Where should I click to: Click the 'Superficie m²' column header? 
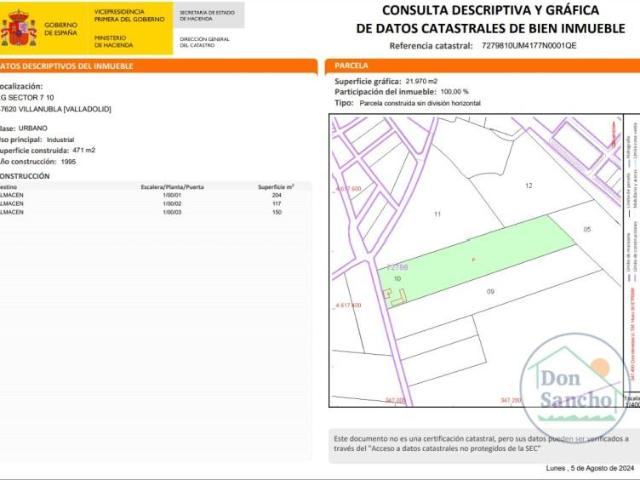(276, 187)
